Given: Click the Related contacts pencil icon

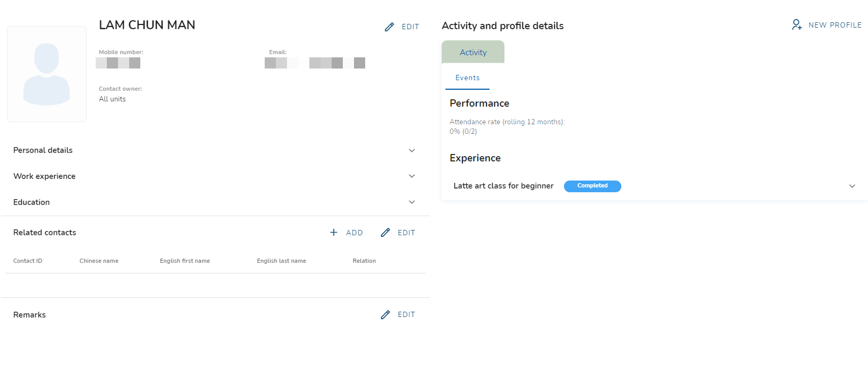Looking at the screenshot, I should click(x=385, y=233).
